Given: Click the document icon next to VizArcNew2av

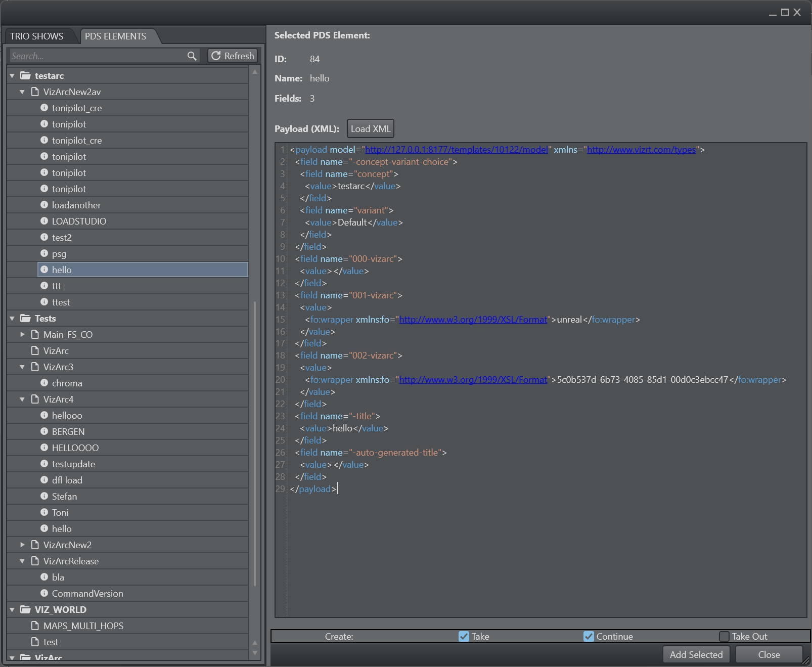Looking at the screenshot, I should [35, 92].
